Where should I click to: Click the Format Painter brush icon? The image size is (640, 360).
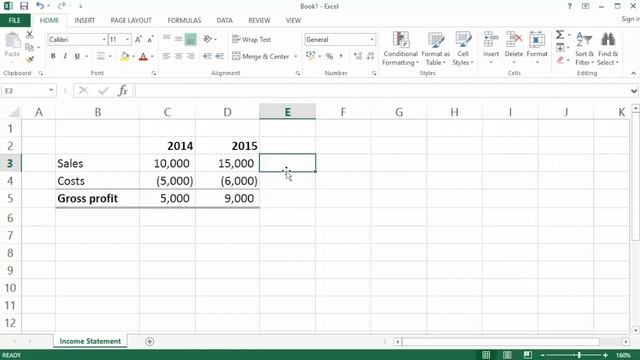[29, 60]
